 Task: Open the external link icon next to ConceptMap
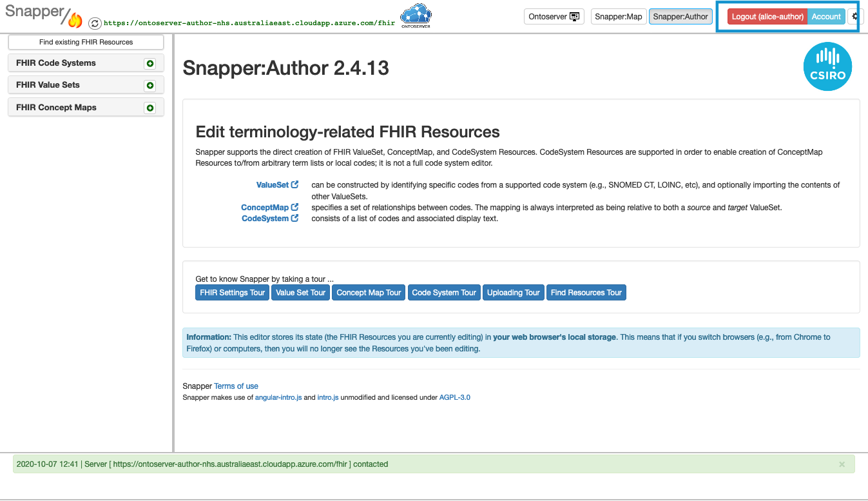[295, 206]
